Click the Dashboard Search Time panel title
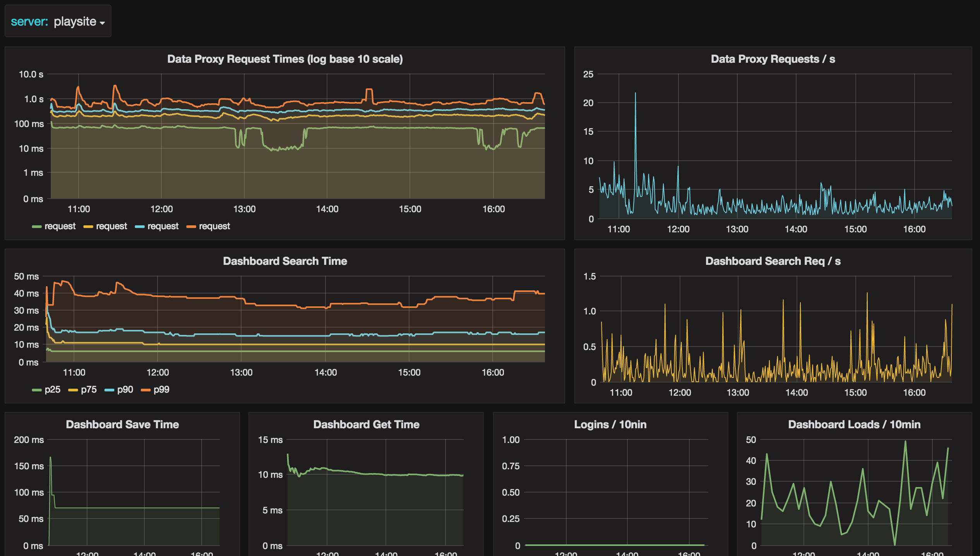The width and height of the screenshot is (980, 556). pos(285,261)
